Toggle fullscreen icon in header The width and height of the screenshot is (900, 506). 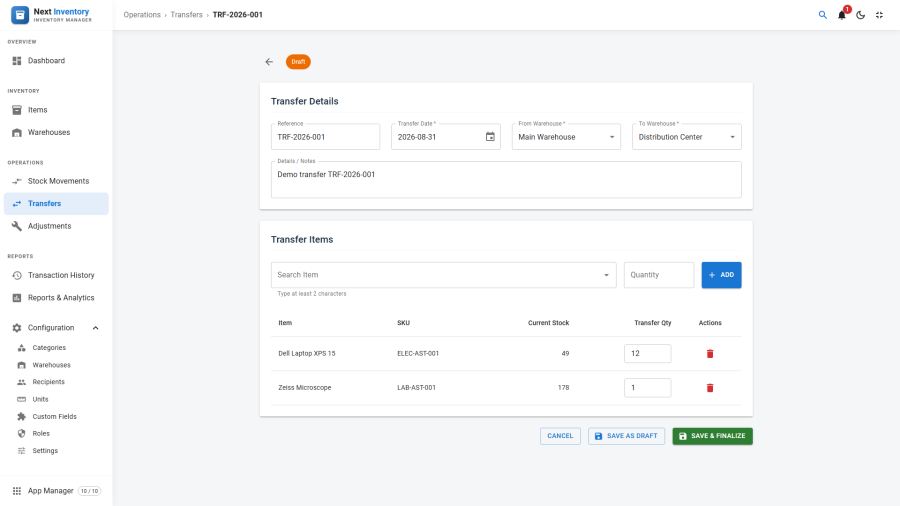879,15
